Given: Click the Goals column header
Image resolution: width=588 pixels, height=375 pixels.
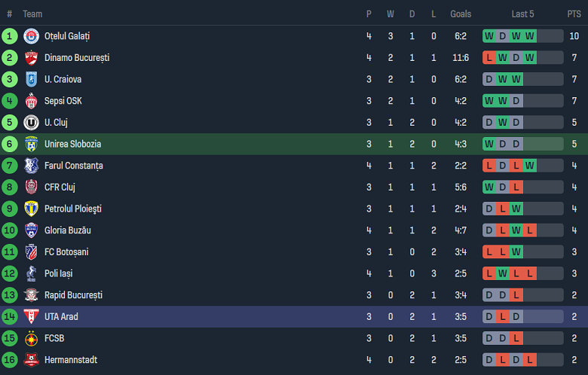Looking at the screenshot, I should pyautogui.click(x=461, y=14).
